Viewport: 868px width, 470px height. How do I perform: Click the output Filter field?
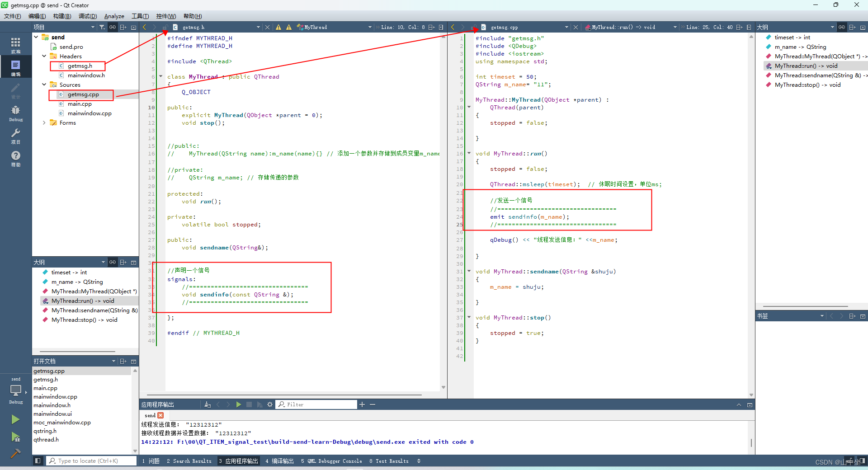316,404
